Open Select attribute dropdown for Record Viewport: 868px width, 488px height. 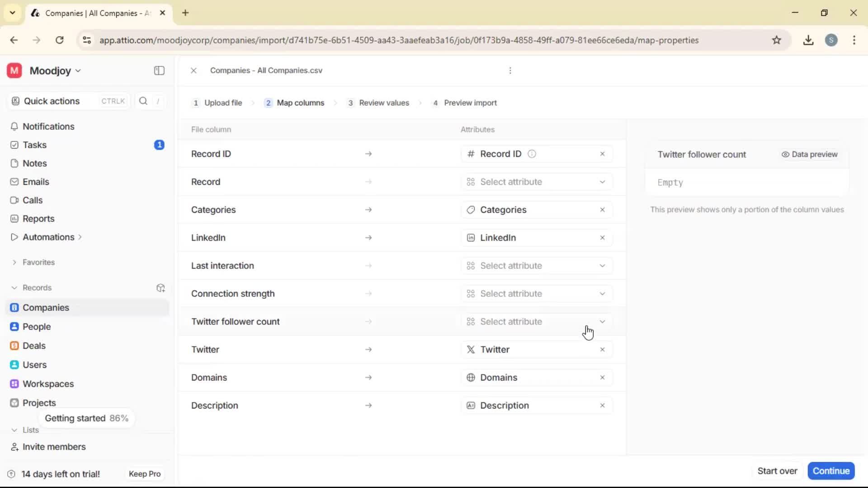[x=536, y=182]
